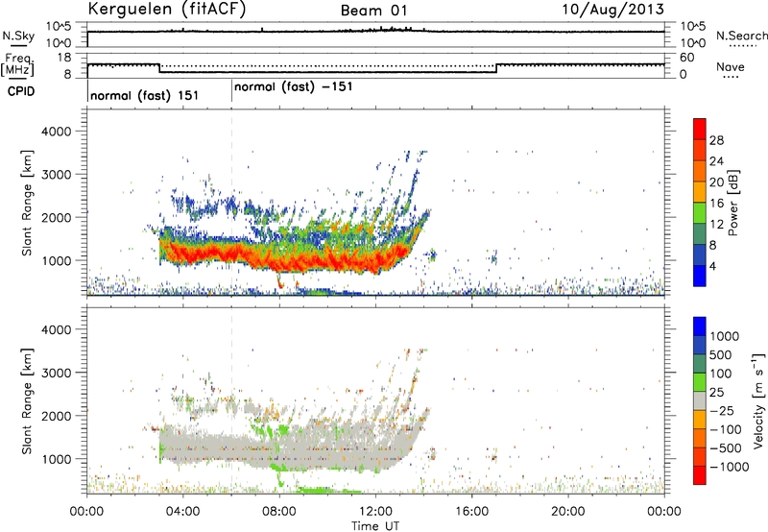768x532 pixels.
Task: Click the '12:00' time tick label
Action: coord(375,512)
